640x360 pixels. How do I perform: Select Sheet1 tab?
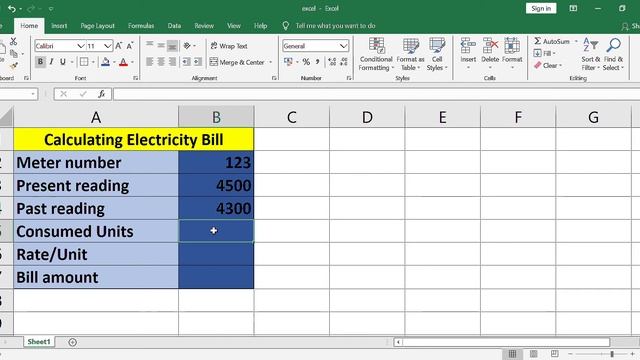(39, 342)
